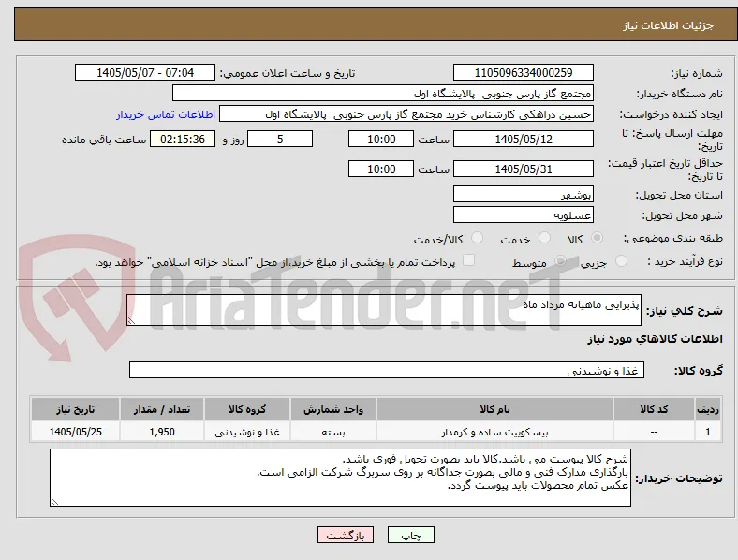
Task: Select the کالا/خدمت radio button
Action: [x=478, y=238]
